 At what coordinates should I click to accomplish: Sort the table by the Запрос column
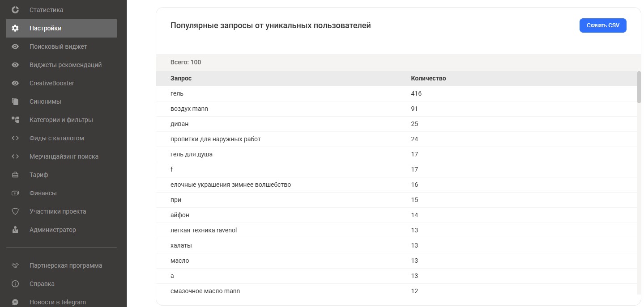[180, 78]
